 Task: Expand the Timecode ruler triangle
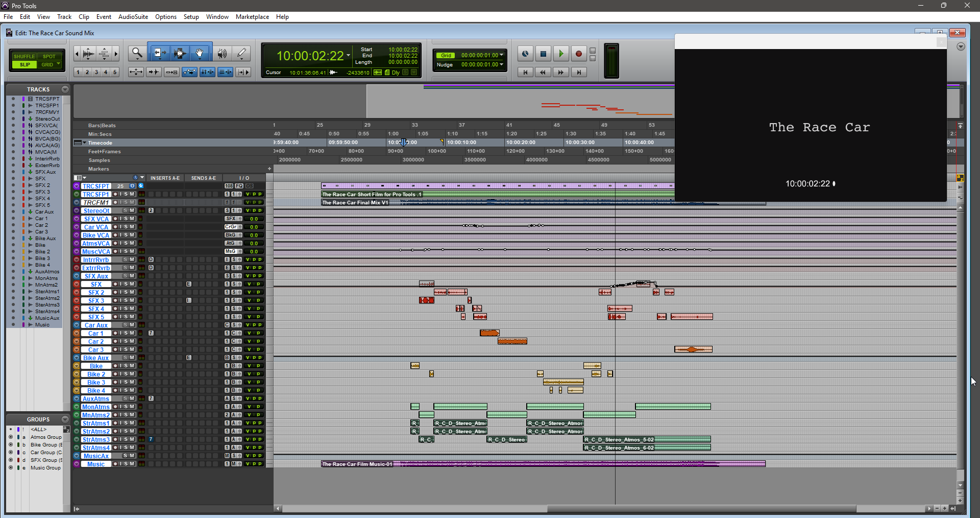tap(84, 143)
